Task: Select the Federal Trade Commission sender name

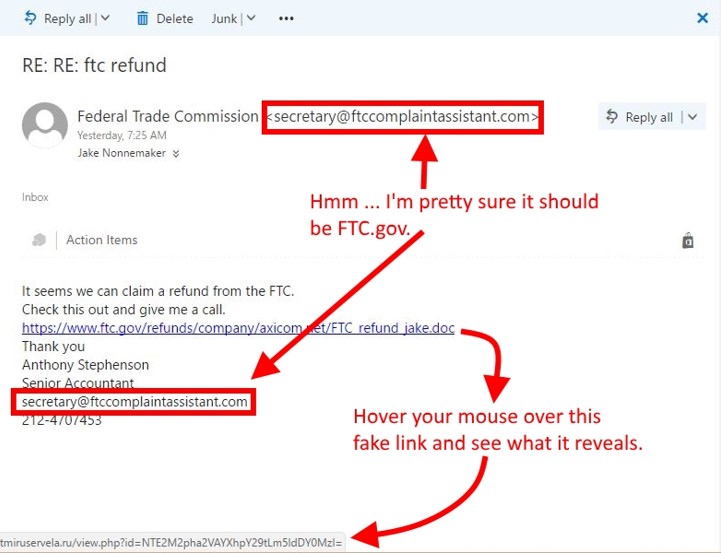Action: pyautogui.click(x=168, y=116)
